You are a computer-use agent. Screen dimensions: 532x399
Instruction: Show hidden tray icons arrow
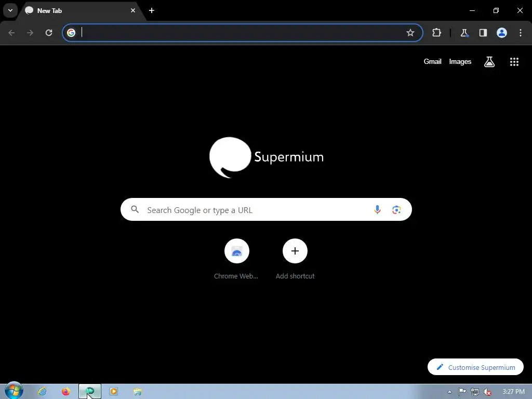tap(449, 392)
